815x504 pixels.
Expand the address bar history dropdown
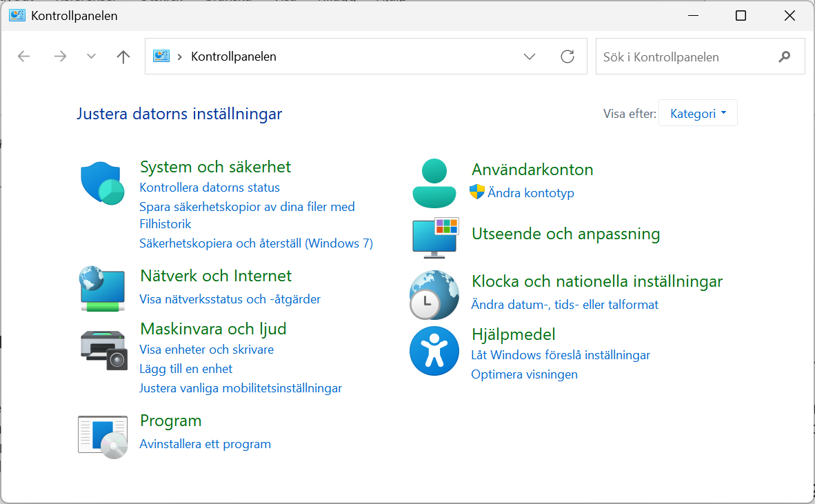pos(530,57)
